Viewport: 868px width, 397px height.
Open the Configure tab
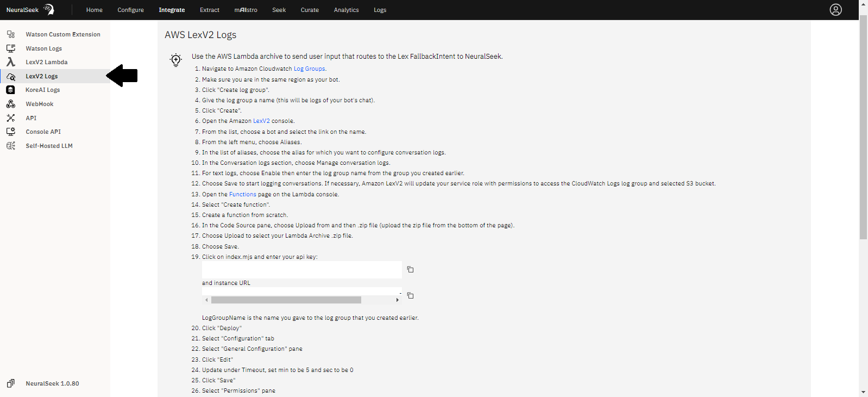pos(130,10)
